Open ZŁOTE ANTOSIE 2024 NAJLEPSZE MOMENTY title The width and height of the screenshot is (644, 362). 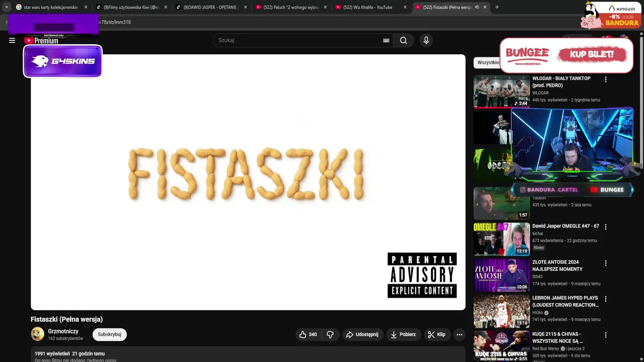click(x=557, y=265)
